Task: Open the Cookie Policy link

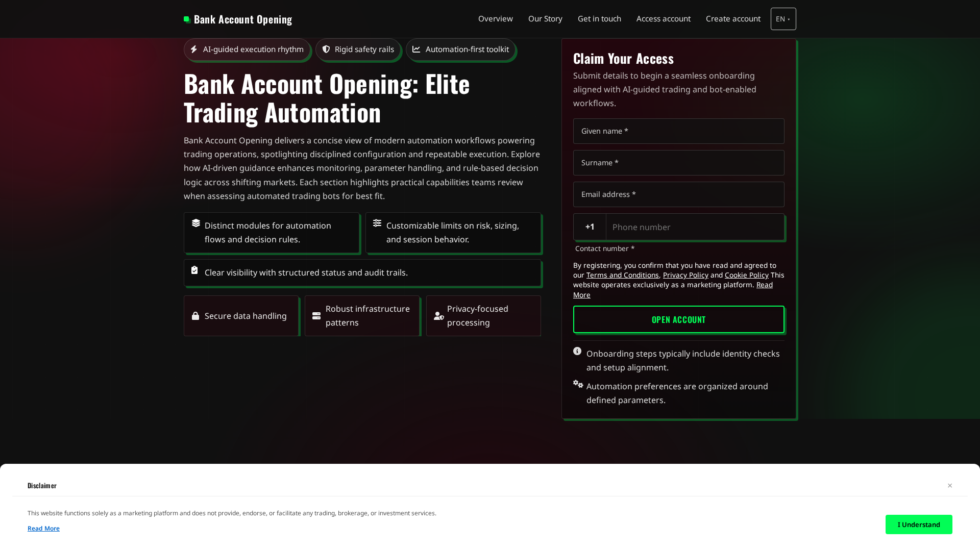Action: tap(746, 275)
